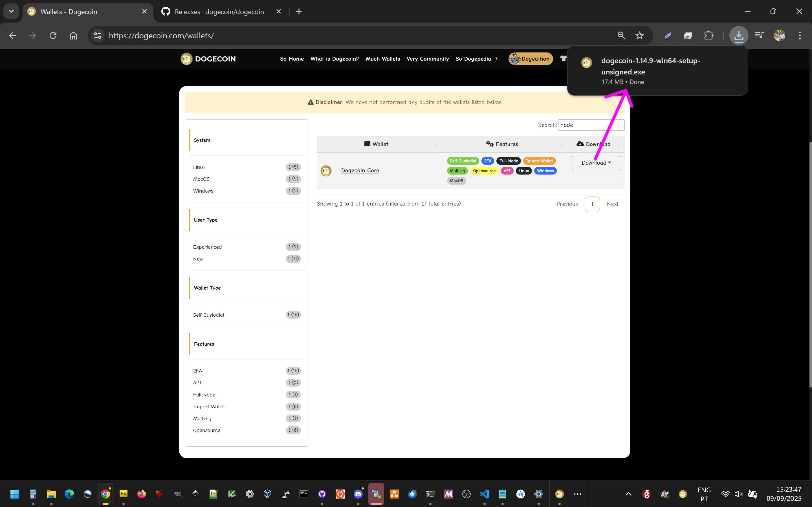Click the Dogecoin Core wallet coin icon
This screenshot has width=812, height=507.
coord(326,171)
